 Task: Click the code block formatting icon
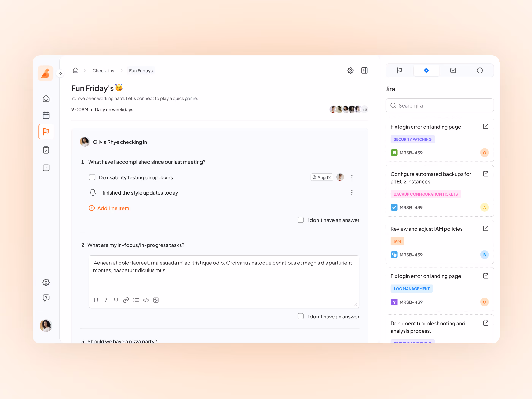[146, 300]
